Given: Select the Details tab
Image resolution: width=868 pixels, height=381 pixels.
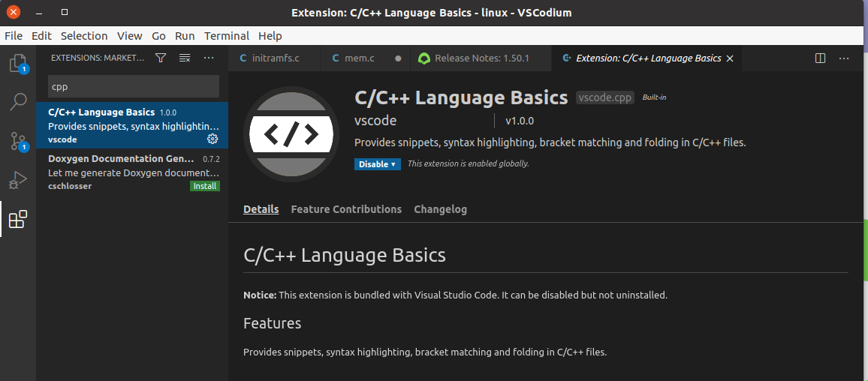Looking at the screenshot, I should (261, 209).
